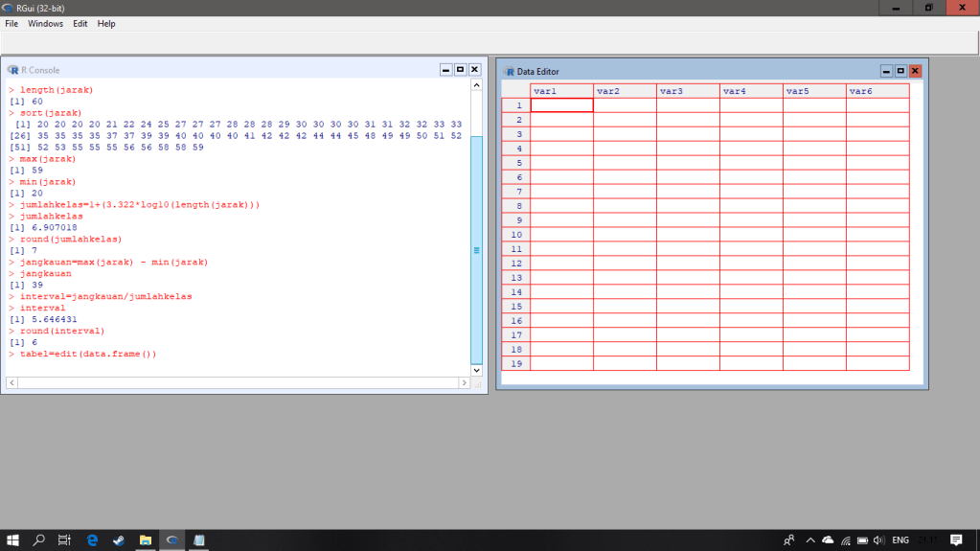980x551 pixels.
Task: Open Steam from the taskbar
Action: pos(119,540)
